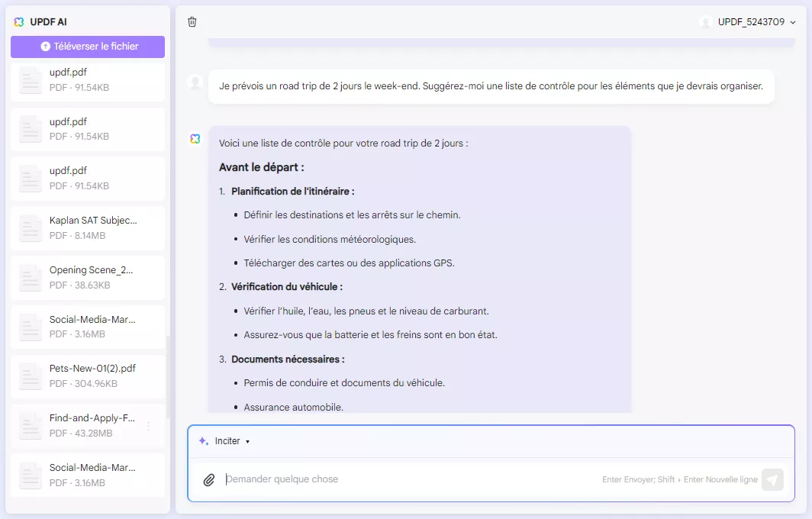The height and width of the screenshot is (519, 812).
Task: Click 'Télécharger des cartes' bullet
Action: coord(349,263)
